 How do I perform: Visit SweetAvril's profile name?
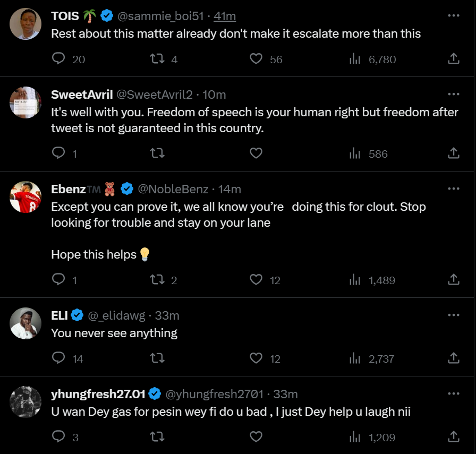click(82, 95)
